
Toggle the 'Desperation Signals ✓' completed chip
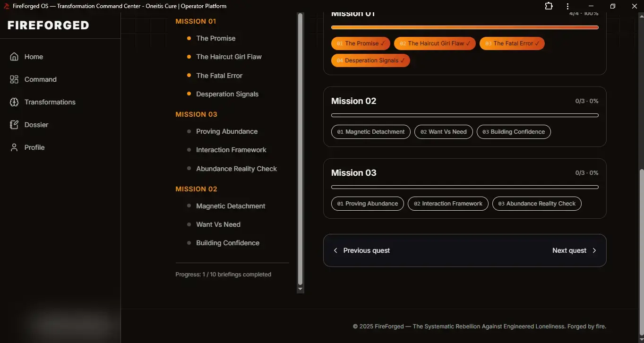coord(370,60)
